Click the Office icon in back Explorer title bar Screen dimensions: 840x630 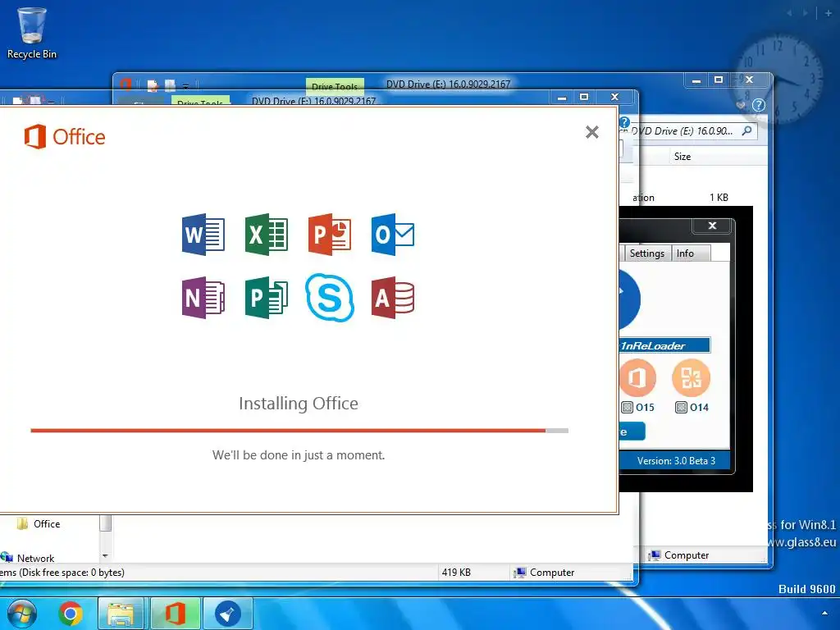[x=126, y=84]
